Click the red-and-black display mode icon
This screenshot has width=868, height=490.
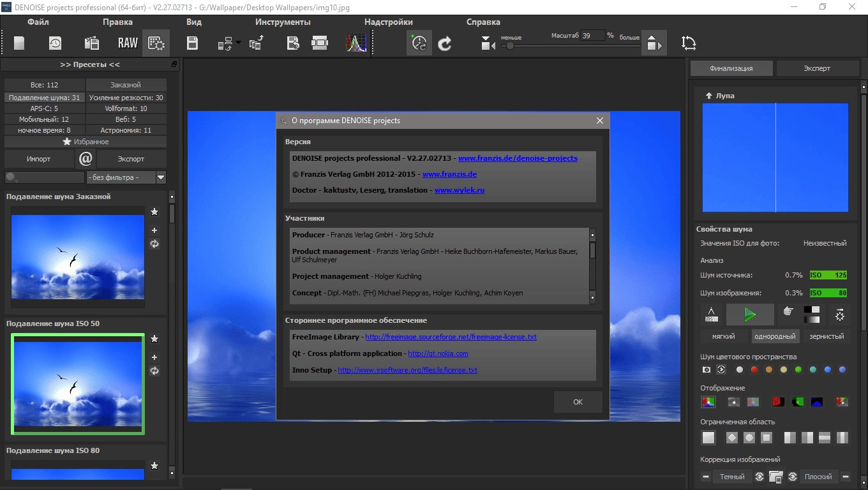click(778, 402)
